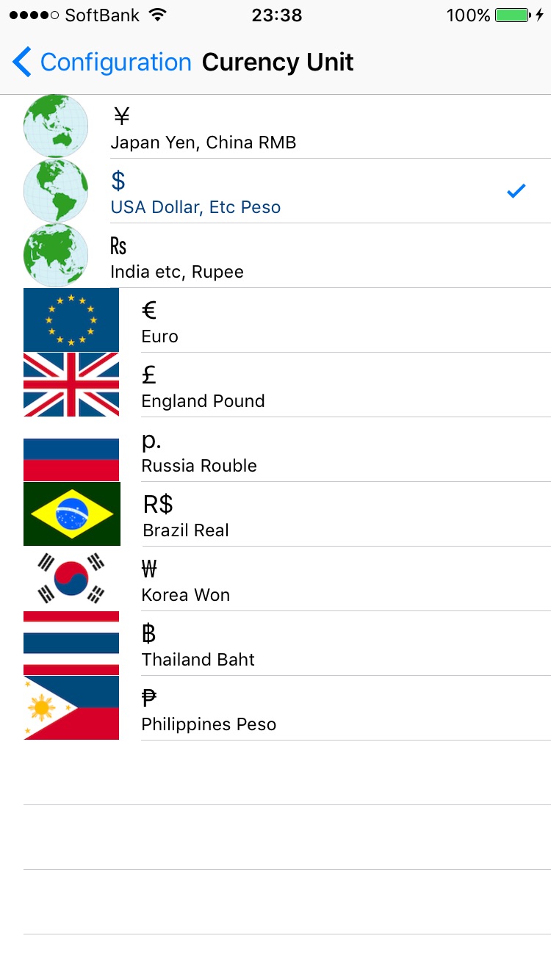Tap the Americas globe icon
The image size is (551, 980).
pos(56,190)
